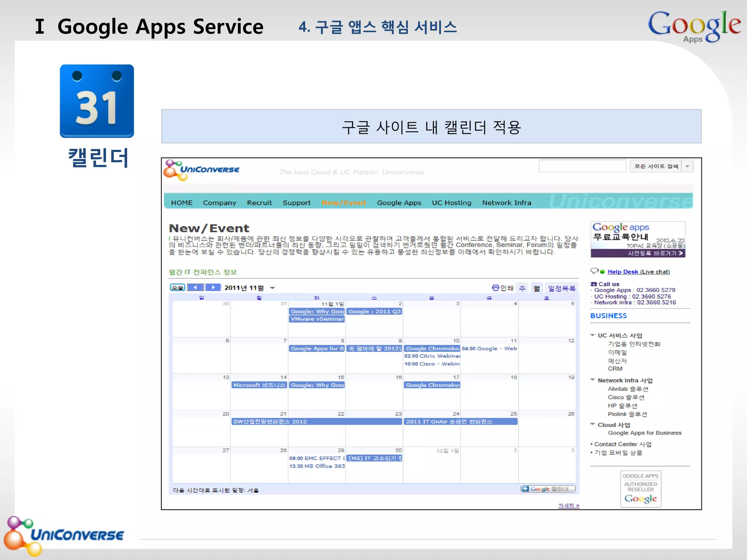This screenshot has width=747, height=560.
Task: Click the Uniconverse logo in site header
Action: (x=201, y=170)
